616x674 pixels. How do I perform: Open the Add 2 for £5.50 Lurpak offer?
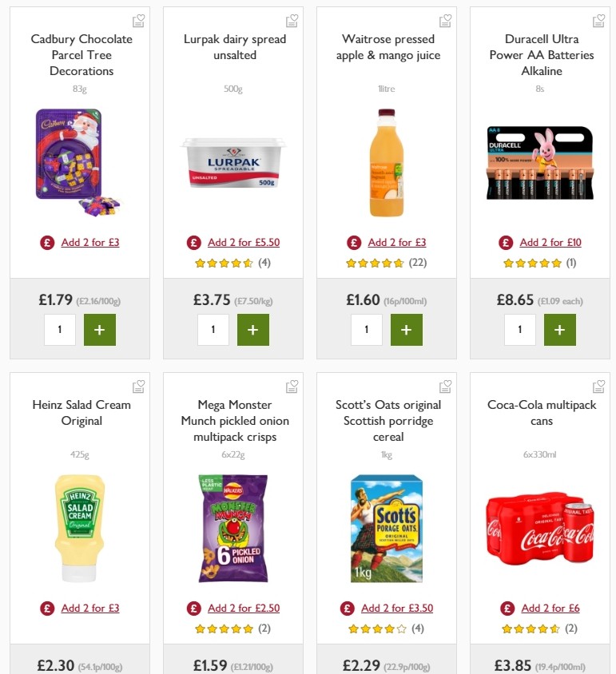tap(244, 242)
